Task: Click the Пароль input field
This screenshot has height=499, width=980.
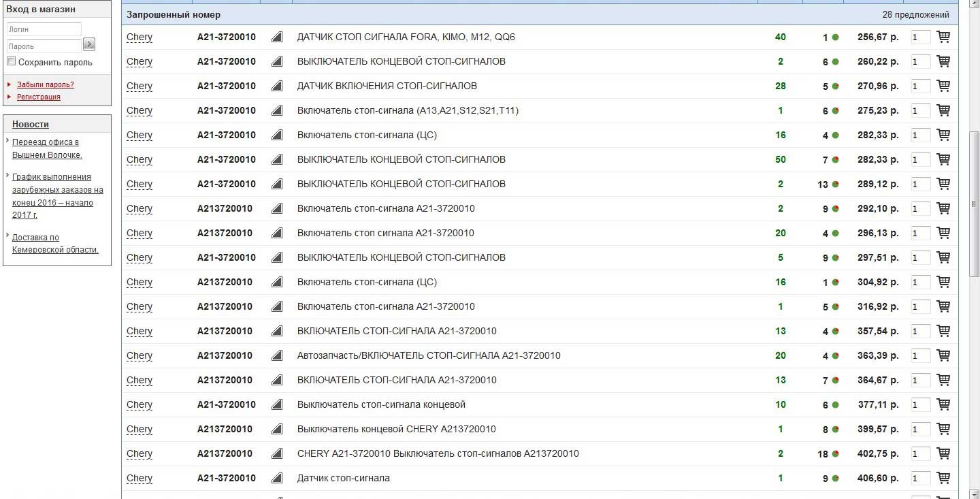Action: [x=44, y=46]
